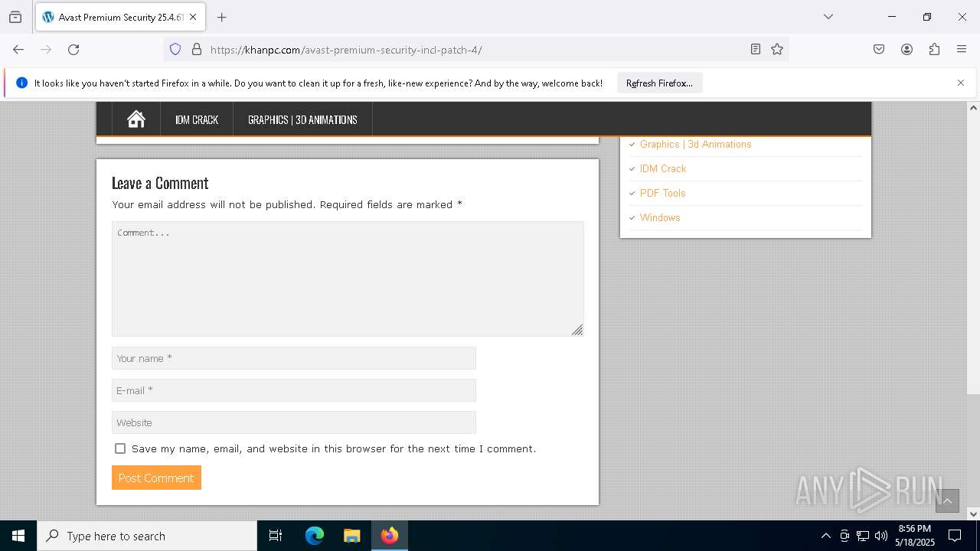List all tabs dropdown arrow
Viewport: 980px width, 551px height.
(x=828, y=17)
